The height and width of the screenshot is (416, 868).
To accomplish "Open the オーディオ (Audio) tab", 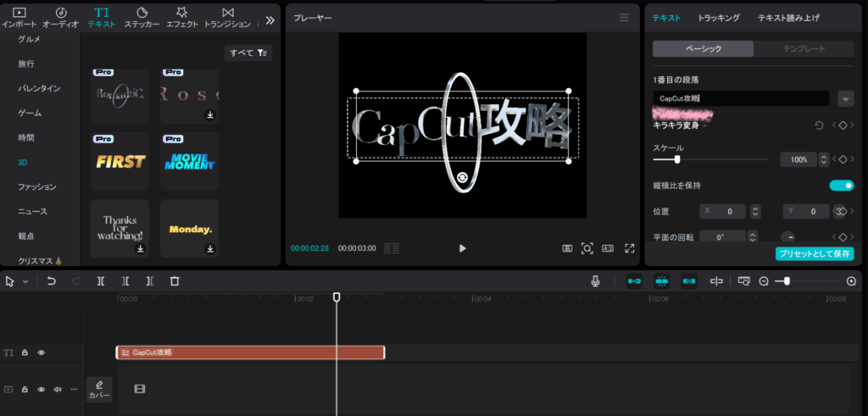I will (61, 18).
